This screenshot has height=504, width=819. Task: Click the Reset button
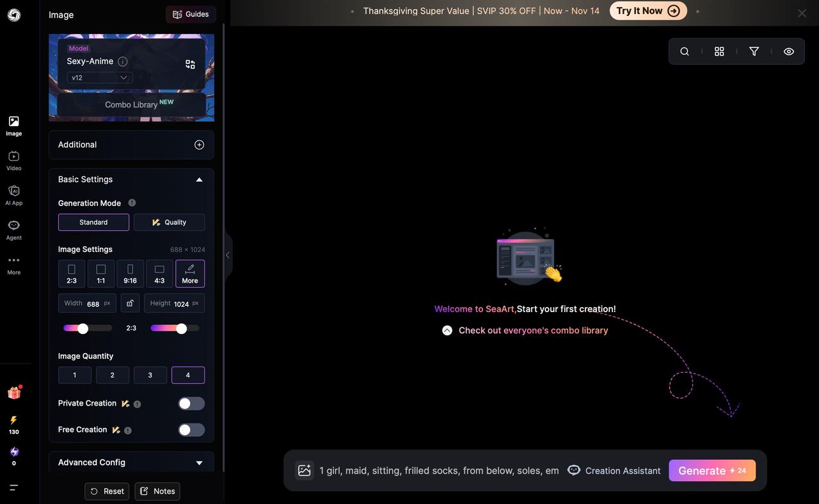(x=107, y=491)
